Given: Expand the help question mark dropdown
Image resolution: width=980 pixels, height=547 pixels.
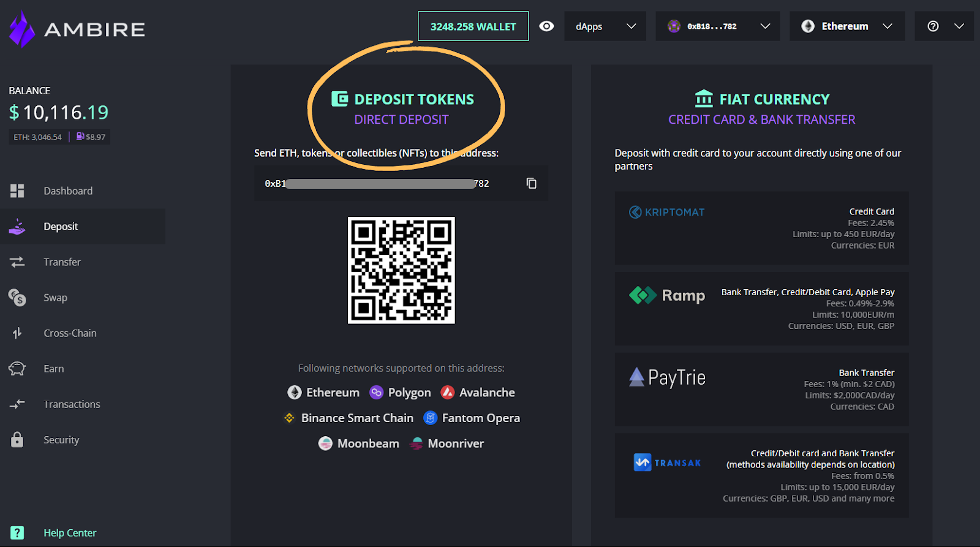Looking at the screenshot, I should [x=944, y=26].
